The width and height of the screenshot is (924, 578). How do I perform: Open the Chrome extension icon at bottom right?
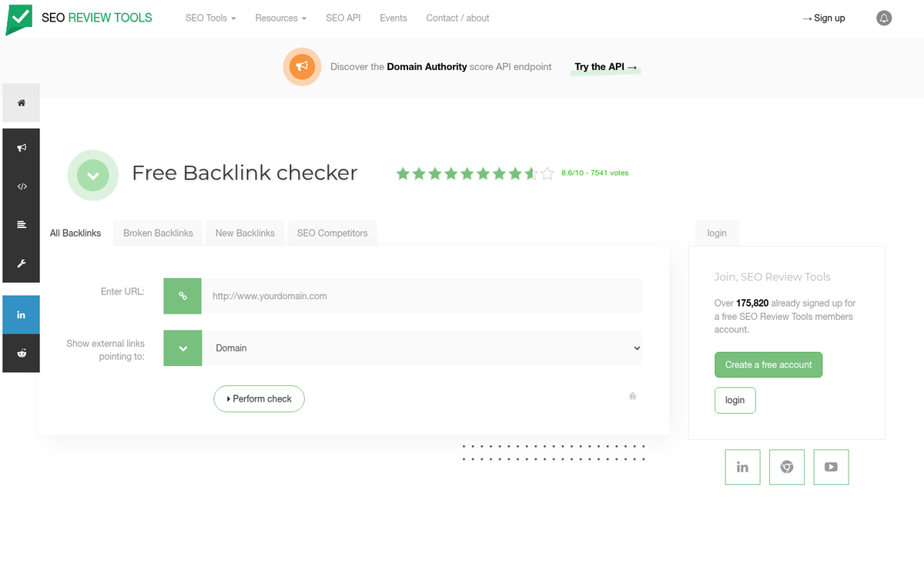coord(786,466)
